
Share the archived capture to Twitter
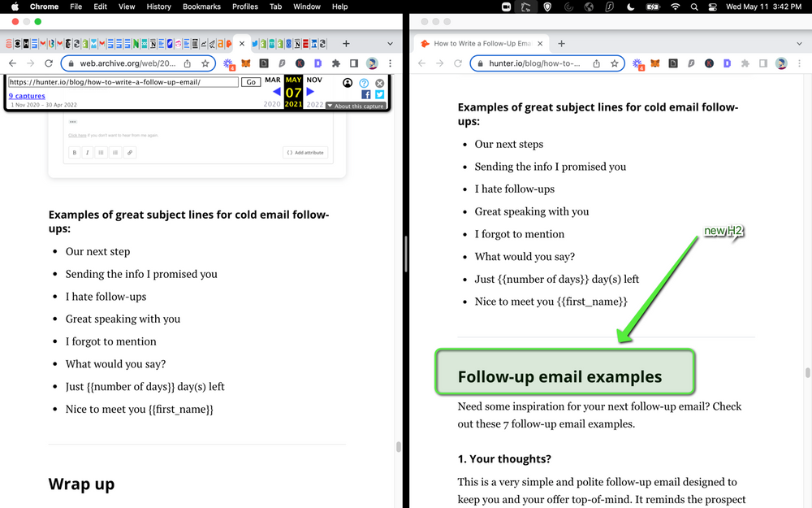click(379, 94)
